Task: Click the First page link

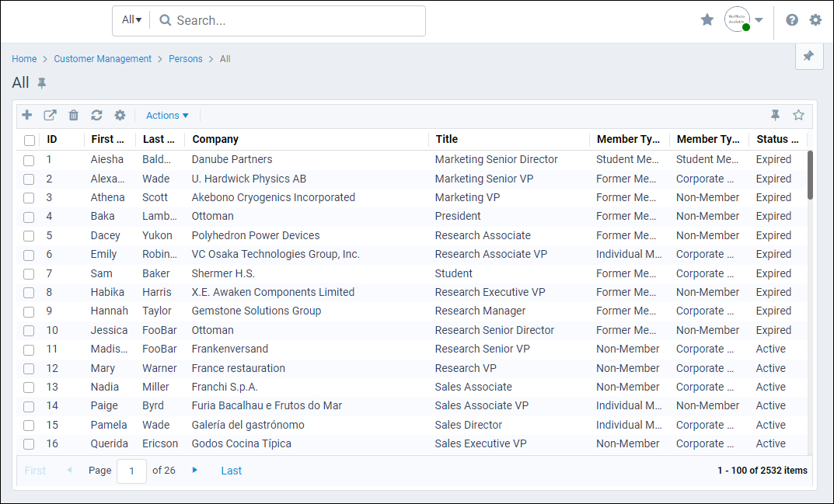Action: coord(35,471)
